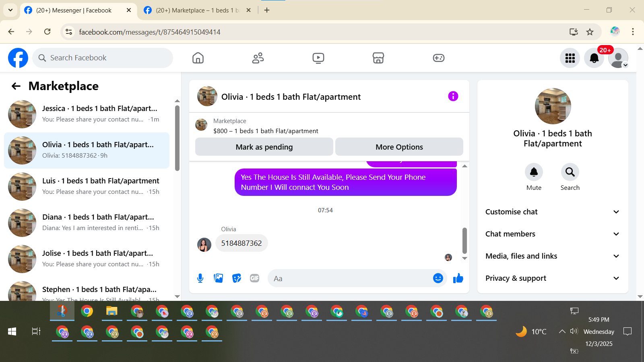Open the notifications bell
This screenshot has height=362, width=644.
click(x=594, y=58)
